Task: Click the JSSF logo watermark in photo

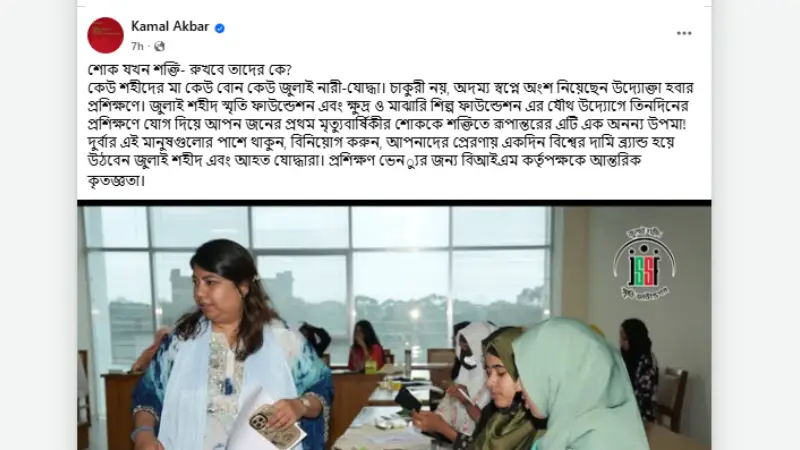Action: pyautogui.click(x=644, y=264)
